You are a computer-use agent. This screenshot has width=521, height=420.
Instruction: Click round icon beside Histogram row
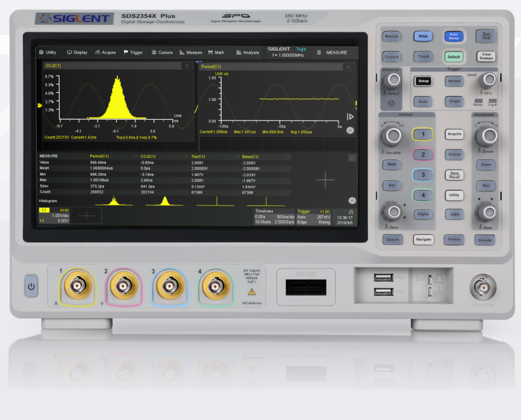[352, 200]
